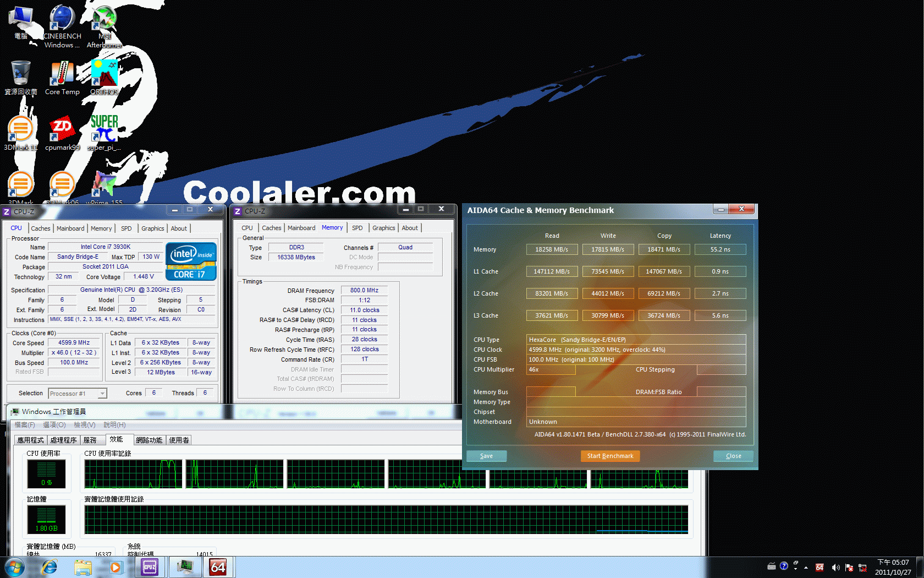Screen dimensions: 924x578
Task: Open Caches tab in left CPU-Z
Action: [40, 228]
